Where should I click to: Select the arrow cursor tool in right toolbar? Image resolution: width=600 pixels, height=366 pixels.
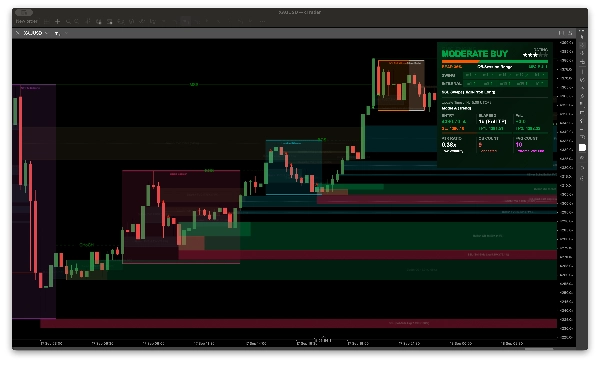[x=582, y=37]
